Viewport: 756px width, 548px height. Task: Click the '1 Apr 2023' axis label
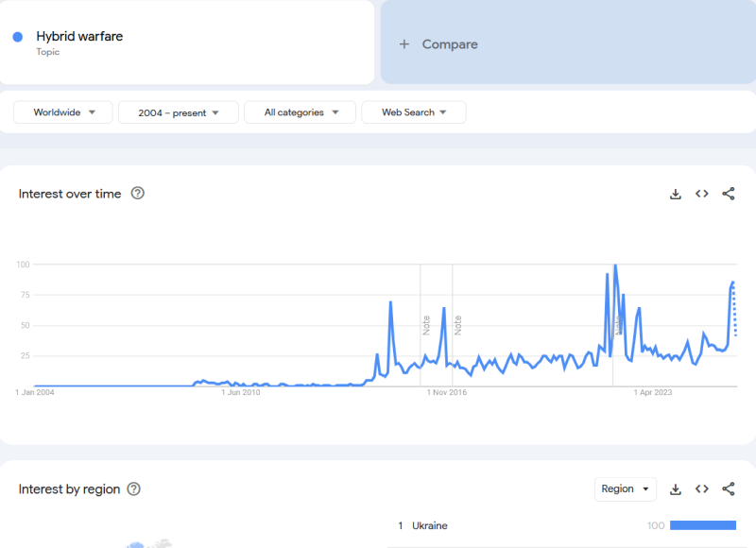point(653,392)
